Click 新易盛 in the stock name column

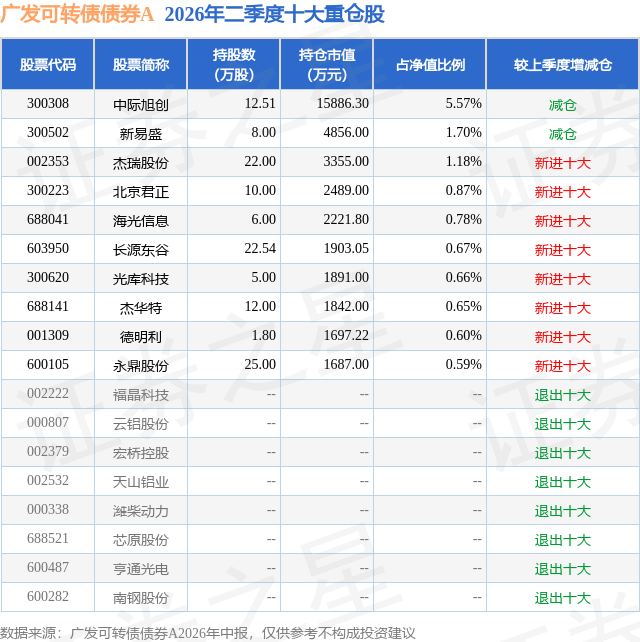pyautogui.click(x=140, y=134)
